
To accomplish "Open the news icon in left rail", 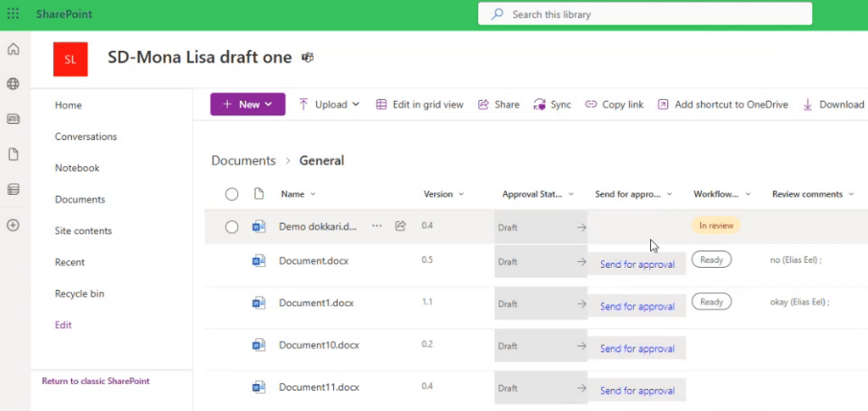I will coord(13,119).
